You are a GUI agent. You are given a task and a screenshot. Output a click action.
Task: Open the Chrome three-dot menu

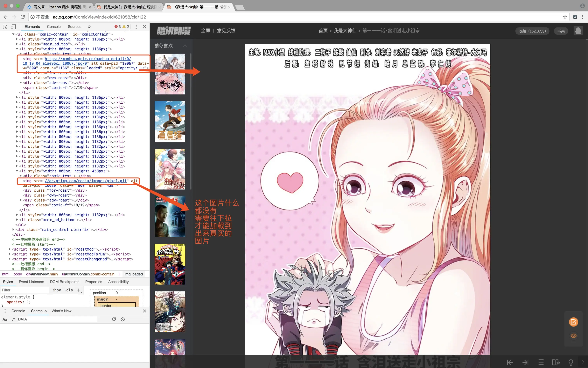click(582, 17)
